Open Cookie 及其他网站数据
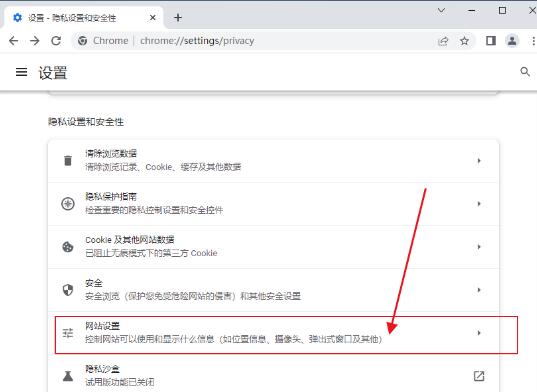 click(273, 247)
